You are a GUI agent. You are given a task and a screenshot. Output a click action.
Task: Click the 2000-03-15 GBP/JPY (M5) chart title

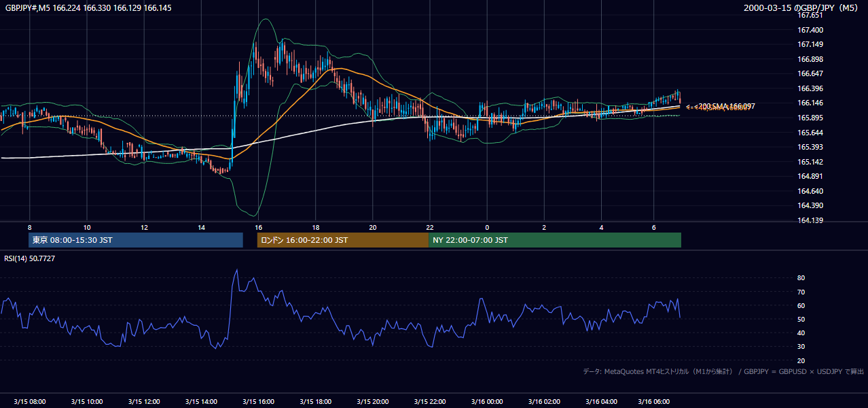click(801, 8)
